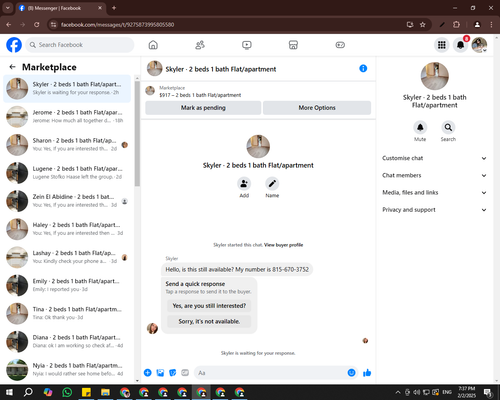Open the conversation information icon
500x400 pixels.
pos(363,68)
